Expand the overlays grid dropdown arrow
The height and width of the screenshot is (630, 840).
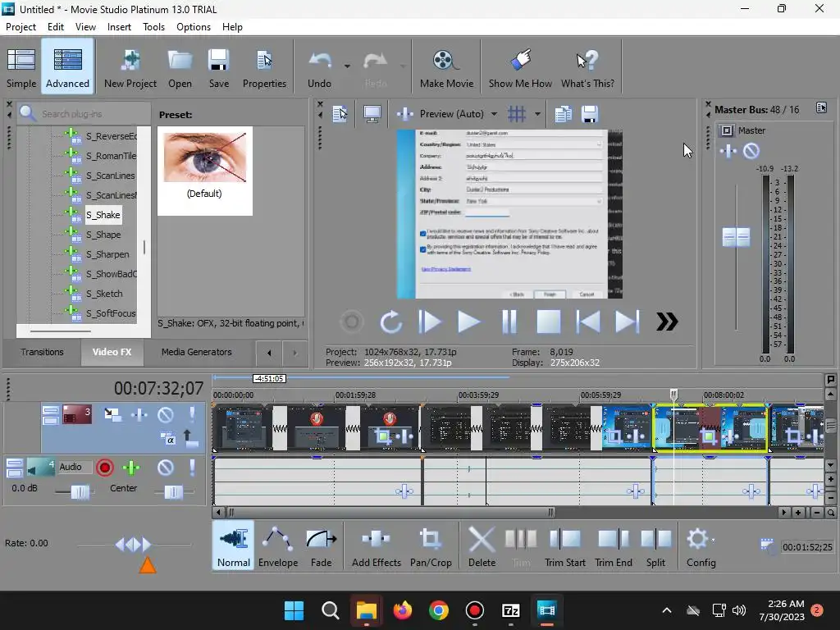click(x=536, y=113)
